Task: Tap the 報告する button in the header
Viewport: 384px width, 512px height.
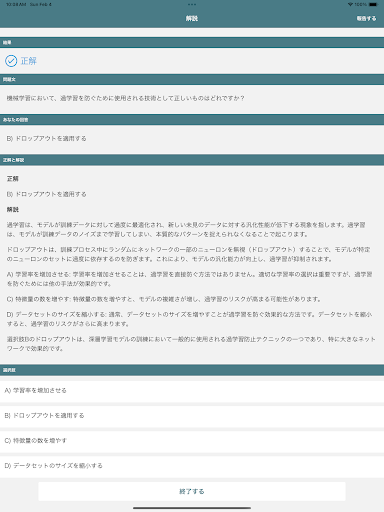Action: click(366, 18)
